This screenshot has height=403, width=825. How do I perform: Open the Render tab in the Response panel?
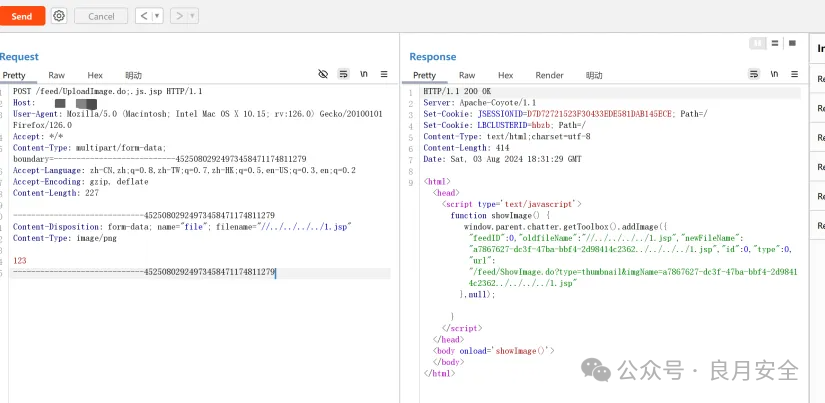point(549,75)
